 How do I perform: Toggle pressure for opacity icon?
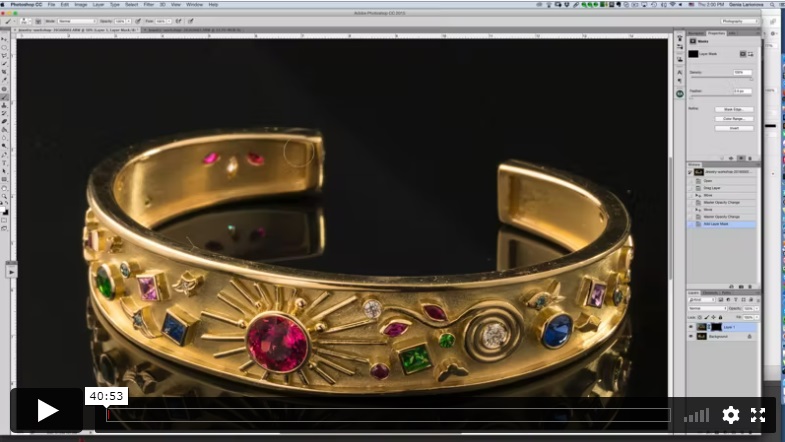(x=138, y=21)
